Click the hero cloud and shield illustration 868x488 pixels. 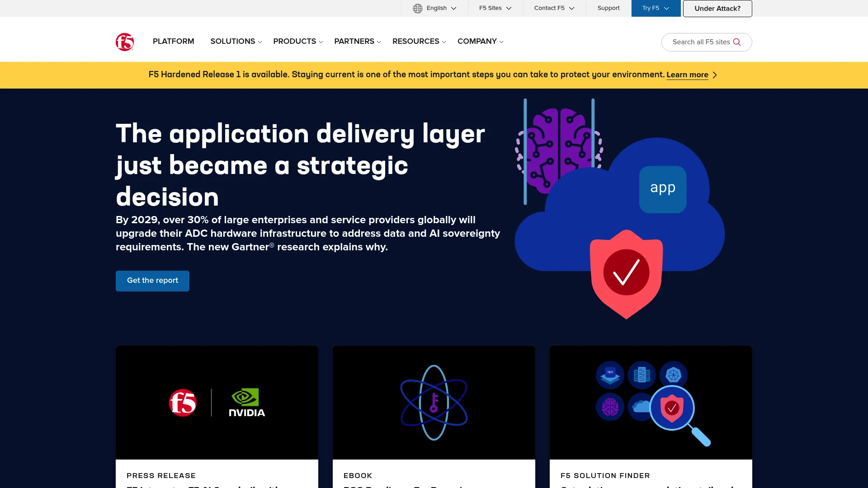pyautogui.click(x=619, y=209)
